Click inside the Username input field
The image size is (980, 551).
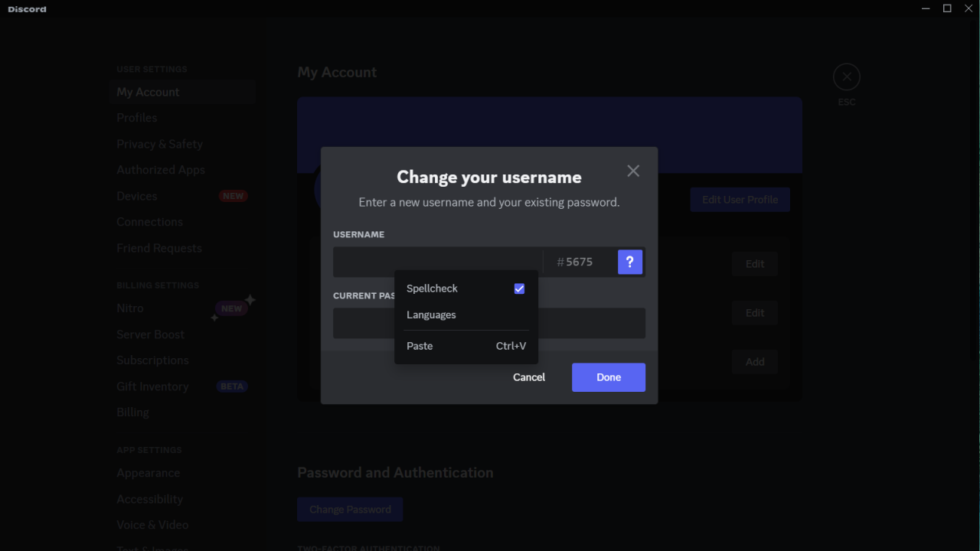coord(436,262)
